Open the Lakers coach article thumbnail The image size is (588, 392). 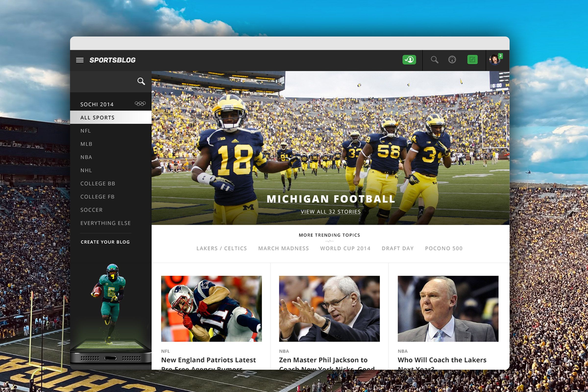pyautogui.click(x=448, y=309)
